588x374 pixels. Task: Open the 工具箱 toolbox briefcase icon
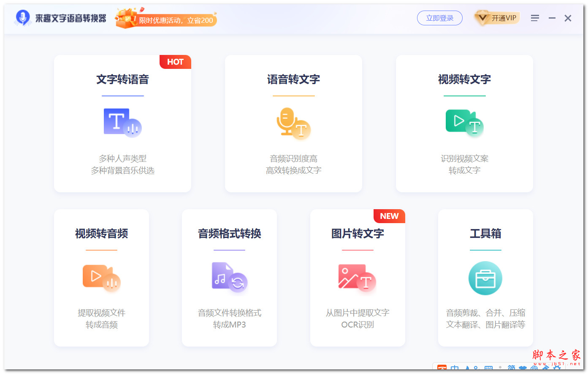(x=485, y=278)
